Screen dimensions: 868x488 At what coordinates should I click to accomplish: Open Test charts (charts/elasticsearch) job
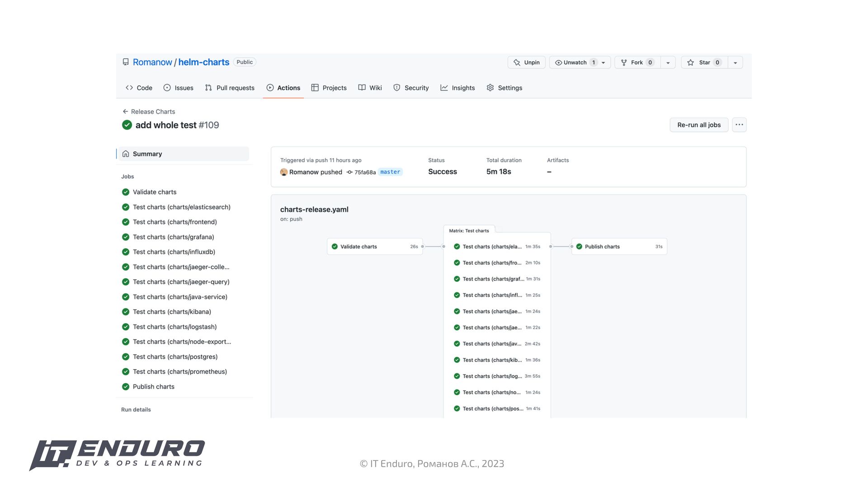tap(181, 207)
